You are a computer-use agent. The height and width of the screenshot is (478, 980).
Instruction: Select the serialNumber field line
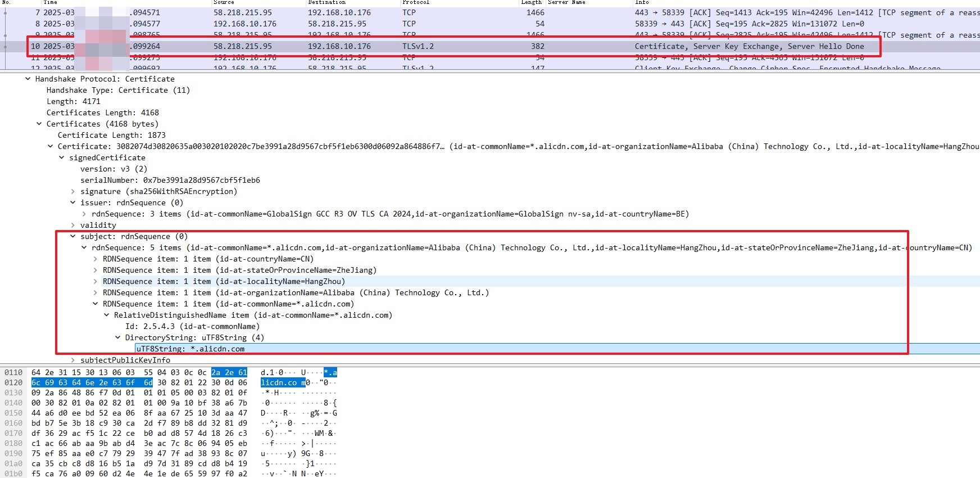pos(170,180)
